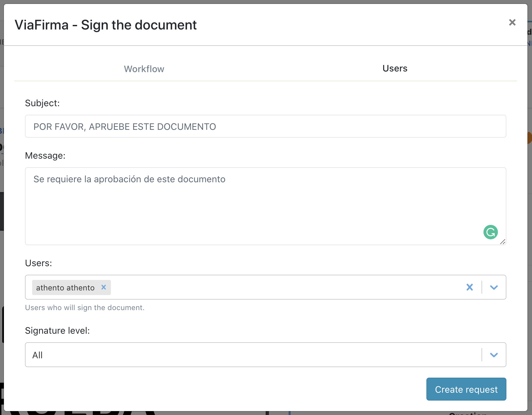Close the ViaFirma sign dialog

tap(512, 22)
